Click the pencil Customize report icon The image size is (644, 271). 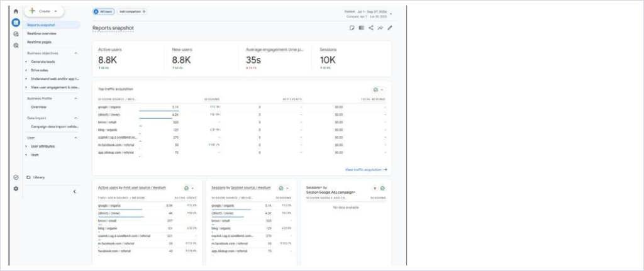390,28
